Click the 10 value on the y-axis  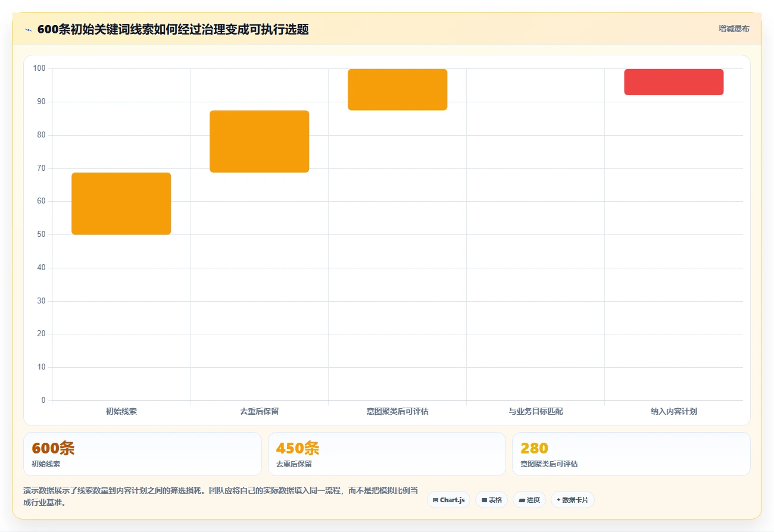42,367
